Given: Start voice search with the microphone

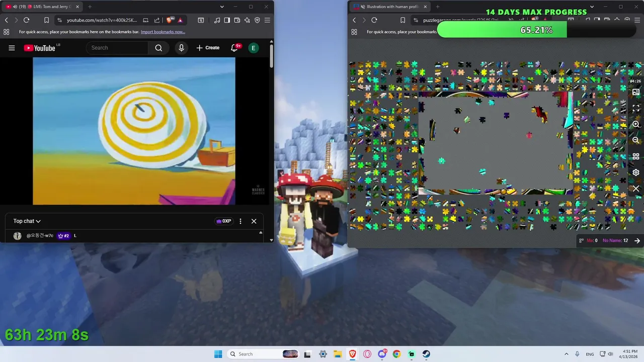Looking at the screenshot, I should [181, 48].
